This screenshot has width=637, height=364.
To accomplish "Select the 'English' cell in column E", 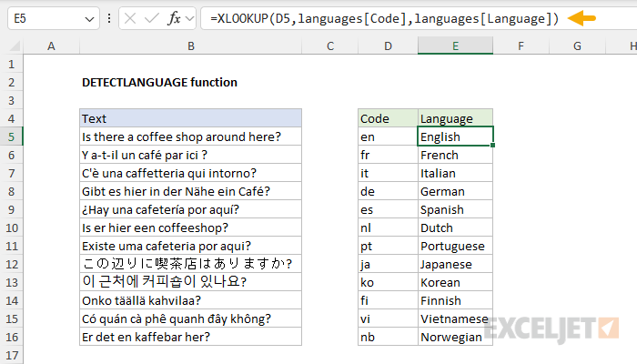I will (455, 136).
